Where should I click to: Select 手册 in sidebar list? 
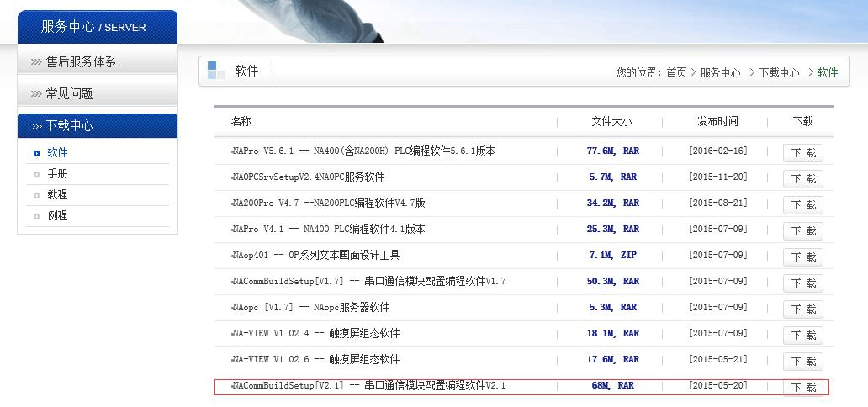57,174
